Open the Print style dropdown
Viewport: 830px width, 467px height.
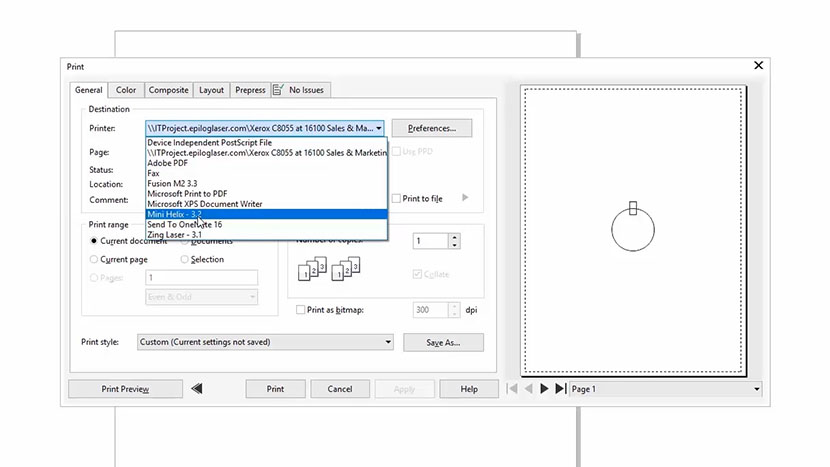point(388,342)
